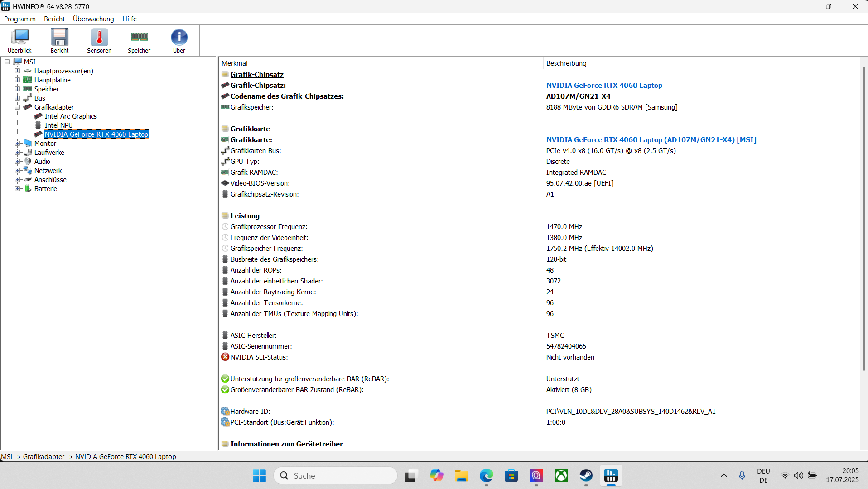Collapse the Grafikadapter tree node
This screenshot has height=489, width=868.
17,107
